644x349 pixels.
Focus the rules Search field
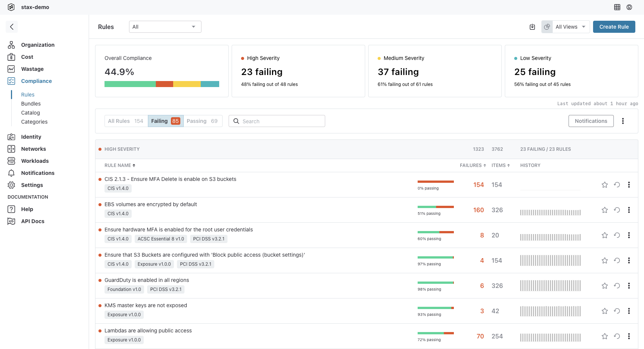[x=277, y=121]
